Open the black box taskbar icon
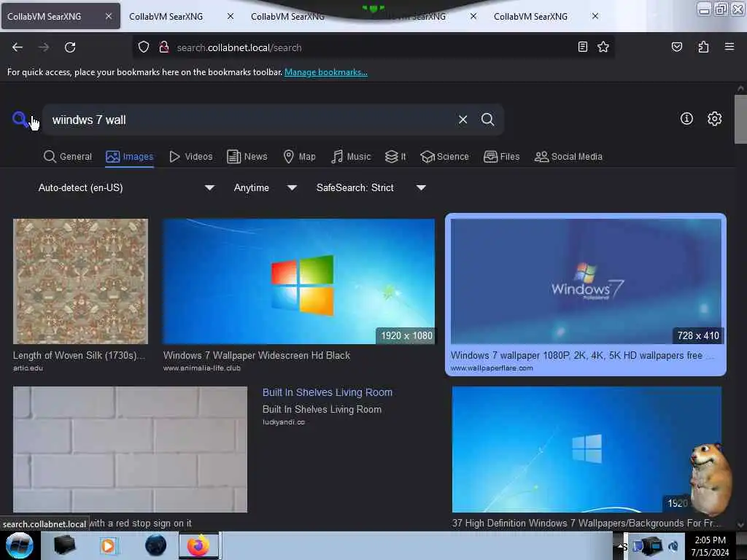 tap(64, 545)
